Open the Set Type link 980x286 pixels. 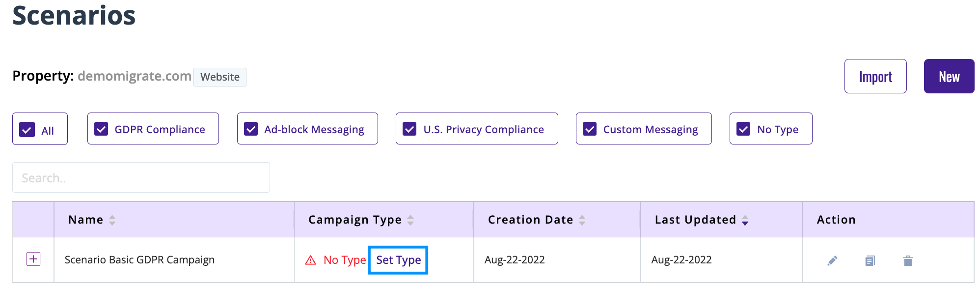(398, 260)
